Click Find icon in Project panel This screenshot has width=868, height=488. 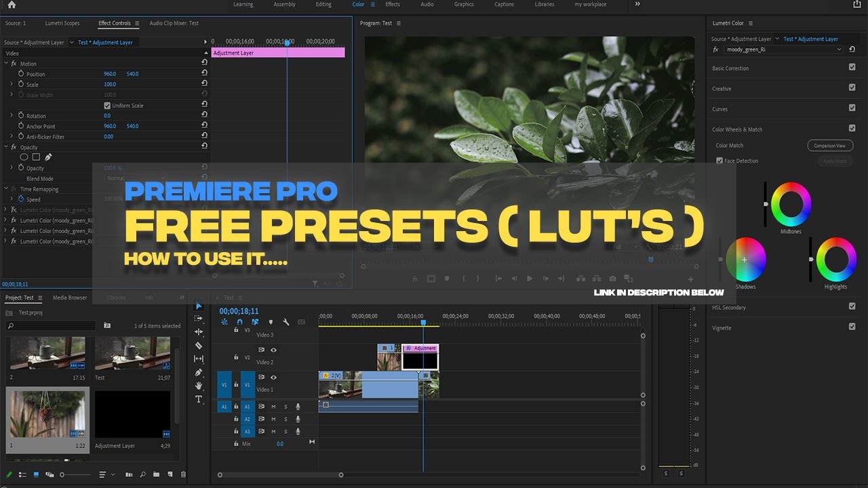144,474
